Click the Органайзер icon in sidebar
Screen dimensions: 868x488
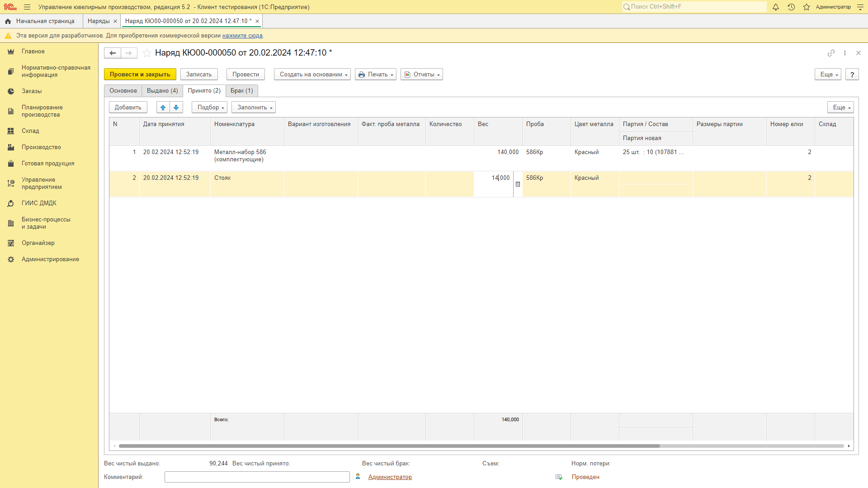pyautogui.click(x=11, y=243)
